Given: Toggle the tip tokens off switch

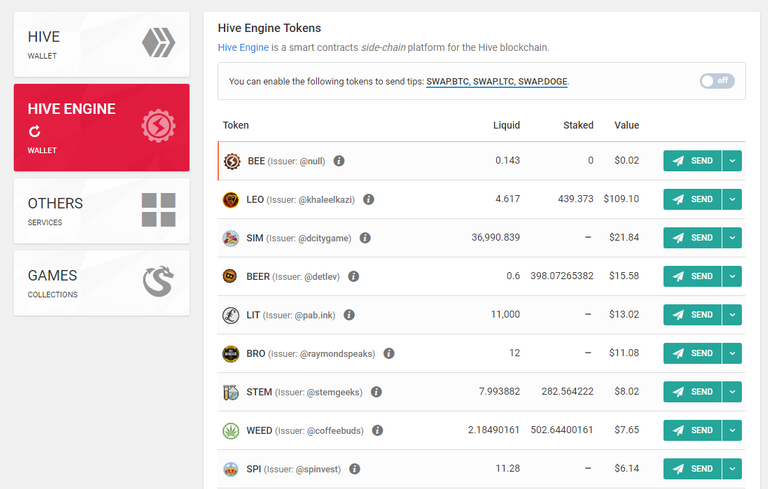Looking at the screenshot, I should click(717, 81).
